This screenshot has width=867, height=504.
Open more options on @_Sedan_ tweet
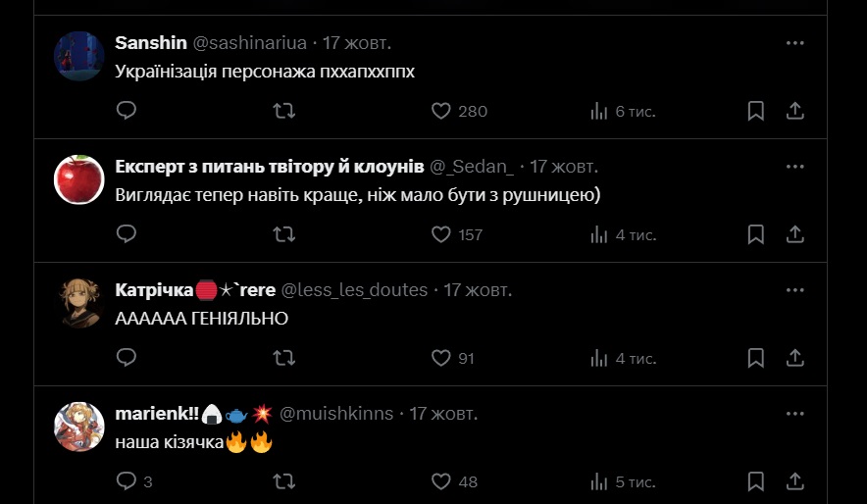[795, 167]
